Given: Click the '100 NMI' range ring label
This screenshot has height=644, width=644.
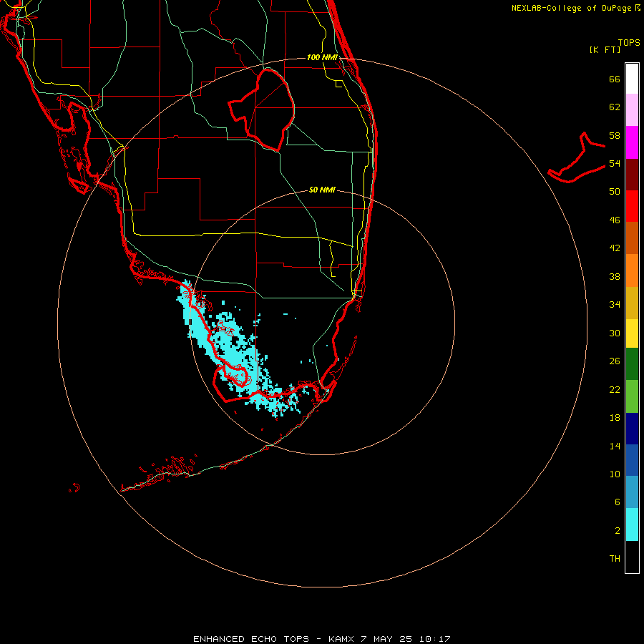Looking at the screenshot, I should tap(322, 57).
